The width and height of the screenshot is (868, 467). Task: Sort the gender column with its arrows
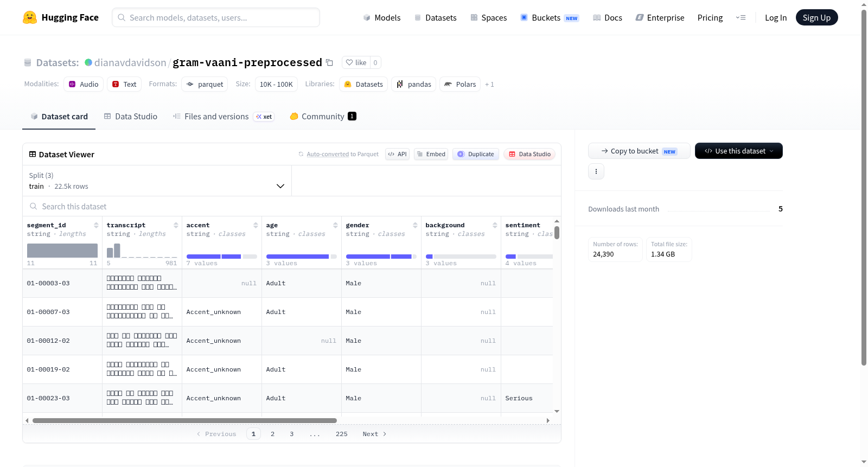[415, 225]
